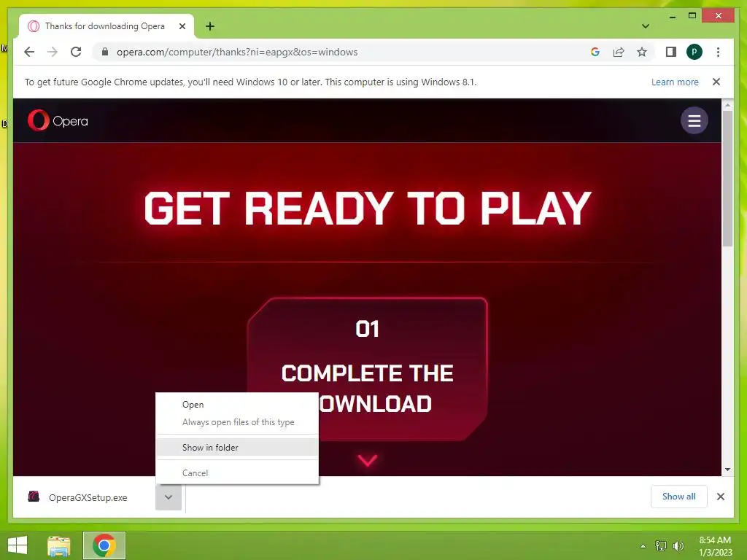Bookmark this page with the star icon
Viewport: 747px width, 560px height.
pos(642,52)
